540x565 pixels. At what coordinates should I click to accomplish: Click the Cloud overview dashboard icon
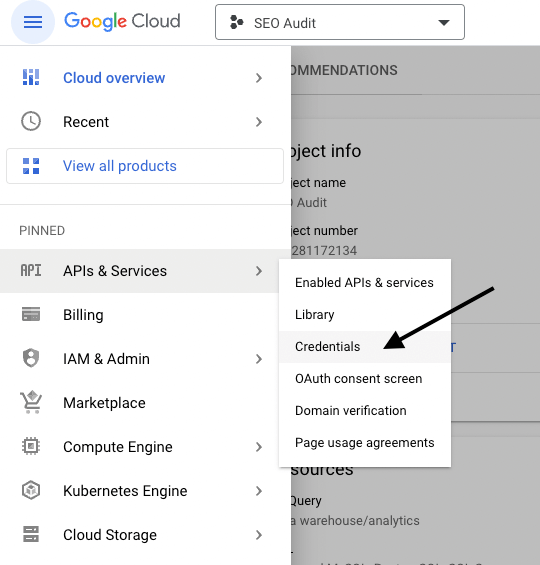click(31, 77)
